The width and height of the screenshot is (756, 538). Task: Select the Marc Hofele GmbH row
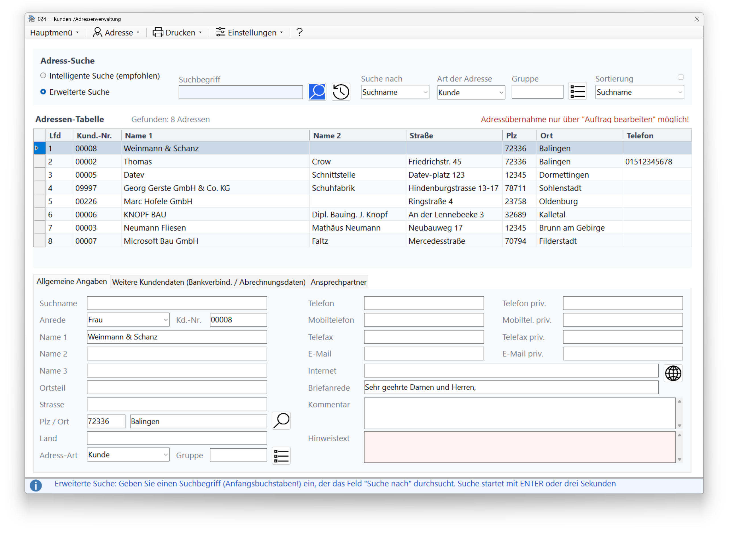pyautogui.click(x=362, y=202)
